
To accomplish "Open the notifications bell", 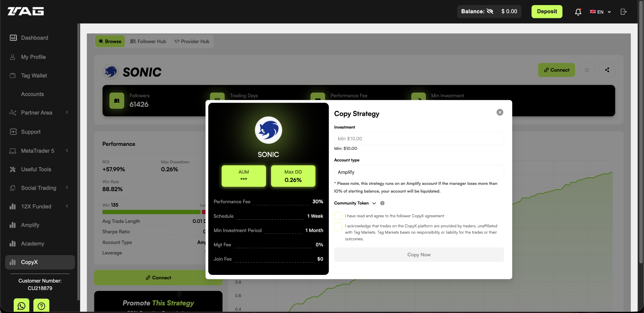I will 578,12.
